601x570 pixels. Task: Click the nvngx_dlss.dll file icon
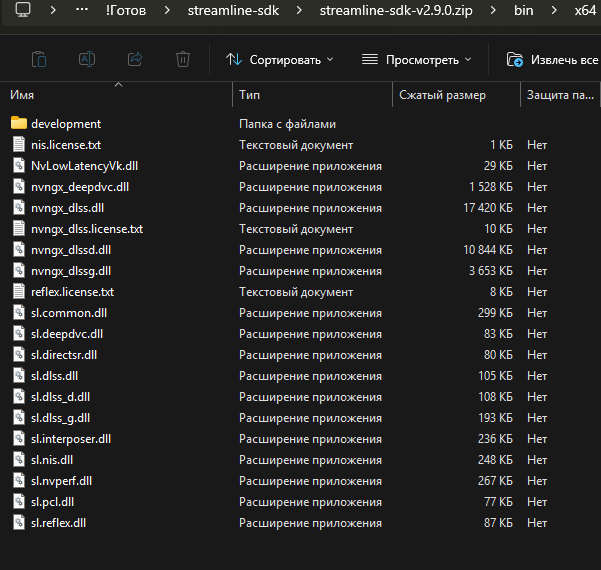tap(18, 208)
